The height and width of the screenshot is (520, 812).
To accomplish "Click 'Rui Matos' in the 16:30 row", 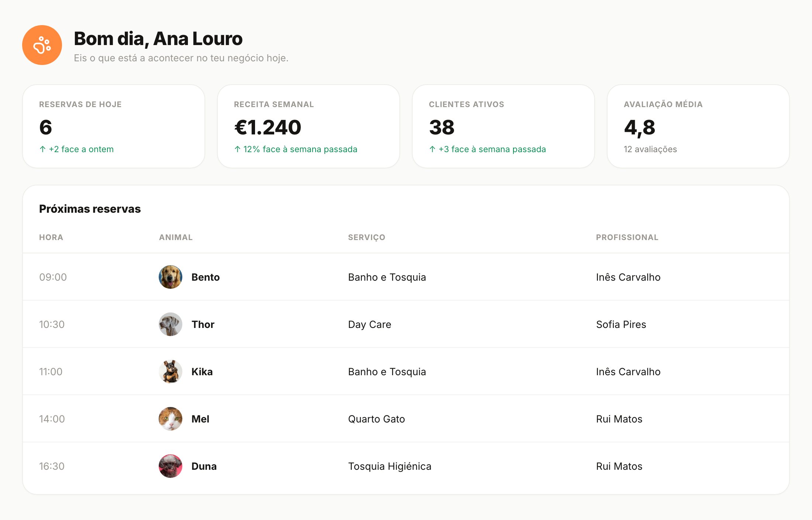I will click(619, 466).
